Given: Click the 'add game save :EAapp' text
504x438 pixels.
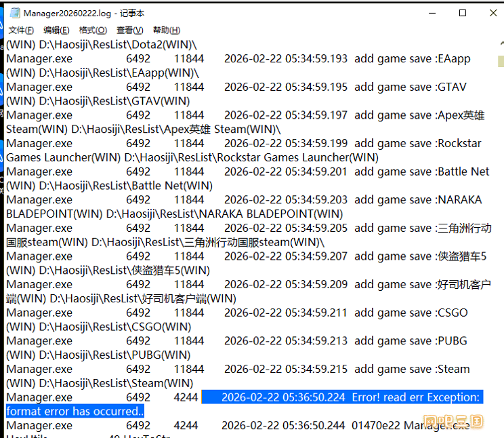Looking at the screenshot, I should click(413, 59).
